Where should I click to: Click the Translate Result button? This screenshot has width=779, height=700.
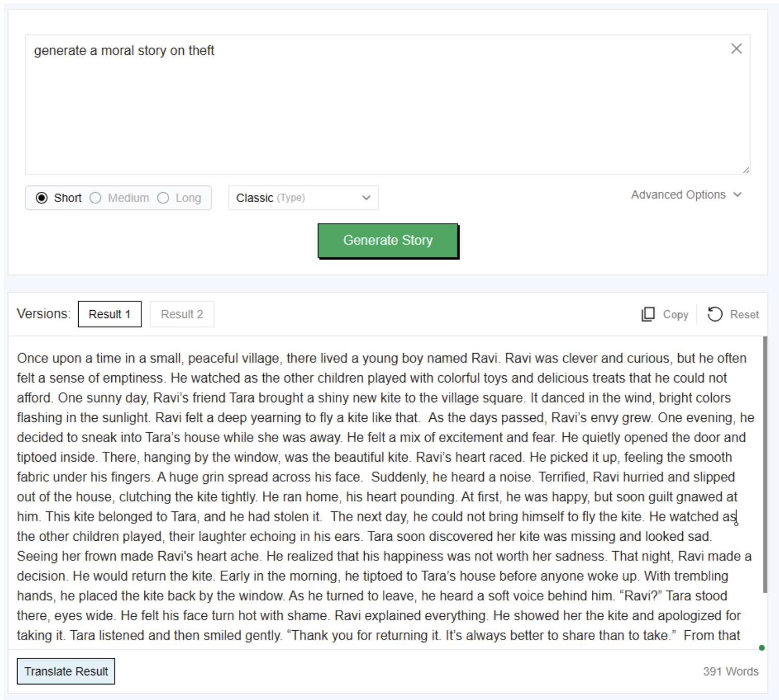pos(66,671)
